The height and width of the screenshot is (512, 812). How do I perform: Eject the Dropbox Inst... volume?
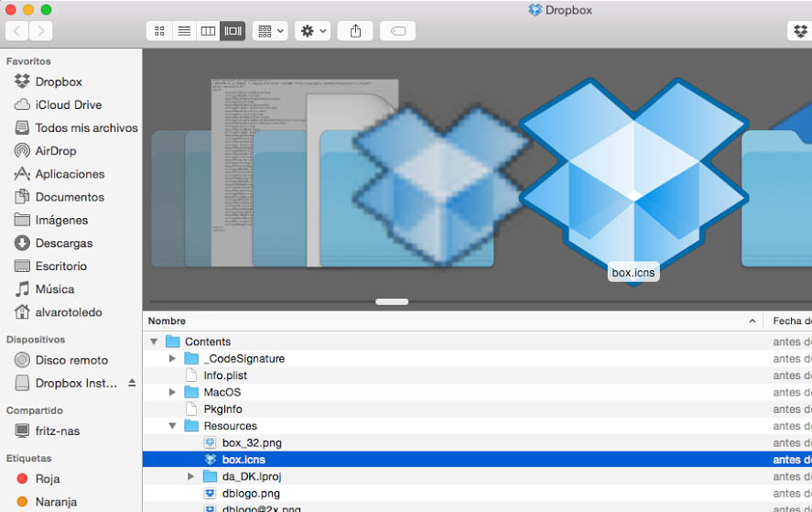click(x=132, y=383)
